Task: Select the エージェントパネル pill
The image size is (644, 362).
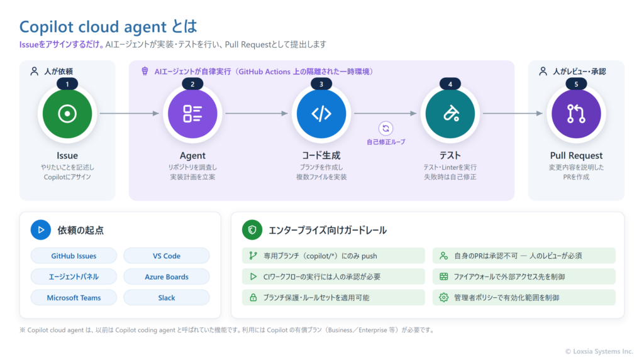Action: coord(74,277)
